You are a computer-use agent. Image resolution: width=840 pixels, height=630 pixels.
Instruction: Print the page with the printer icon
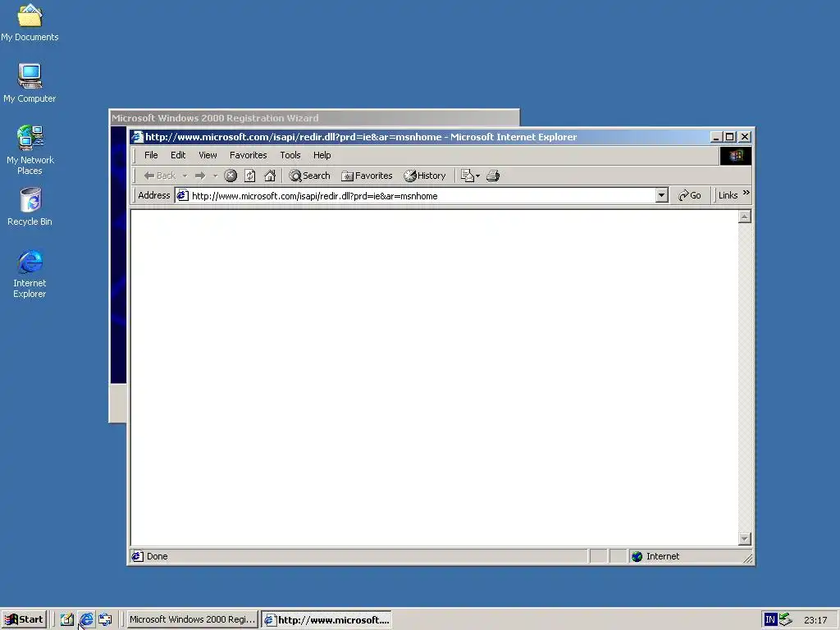(493, 176)
